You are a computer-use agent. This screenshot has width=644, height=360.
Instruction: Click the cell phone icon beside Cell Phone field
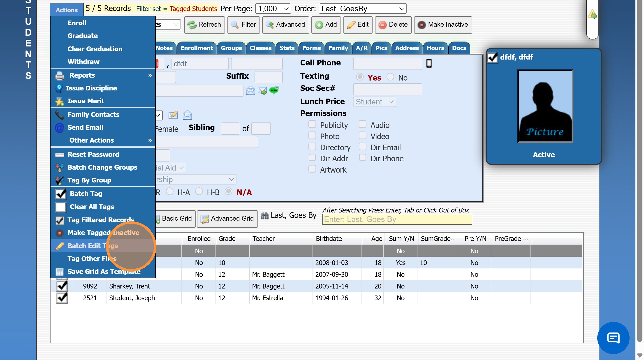click(x=429, y=63)
